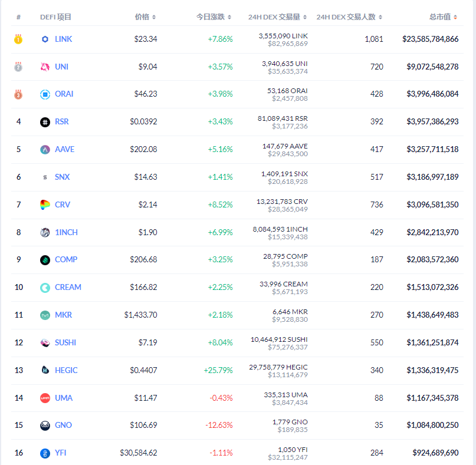Click the UNI unicorn logo icon
Viewport: 476px width, 465px height.
pos(45,67)
